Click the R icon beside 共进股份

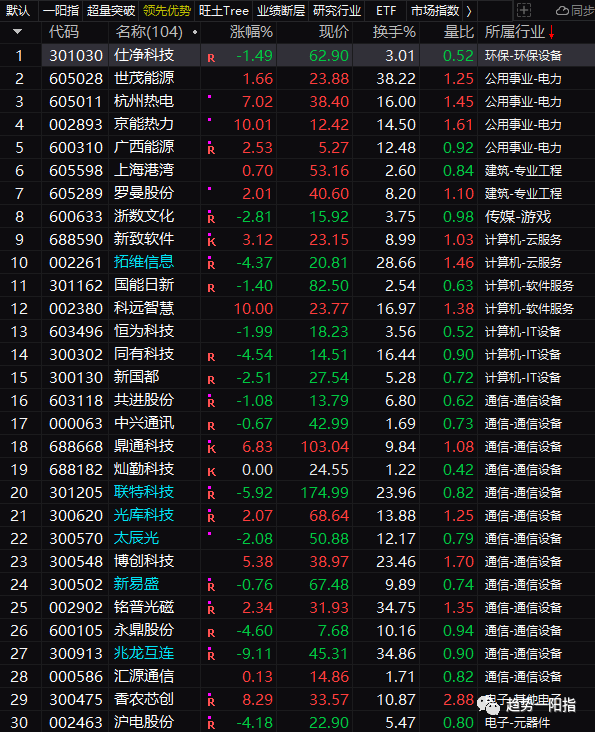point(211,403)
